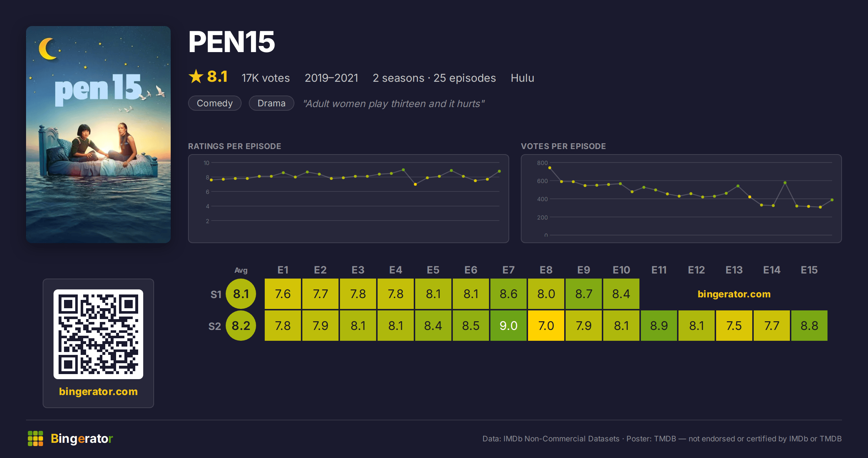Click the lowest point in ratings chart
Viewport: 868px width, 458px height.
[x=415, y=185]
